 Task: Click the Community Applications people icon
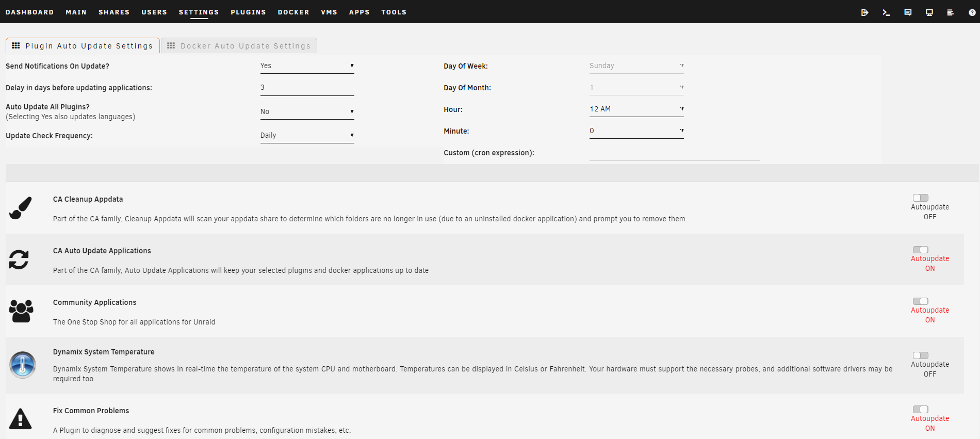pos(21,311)
